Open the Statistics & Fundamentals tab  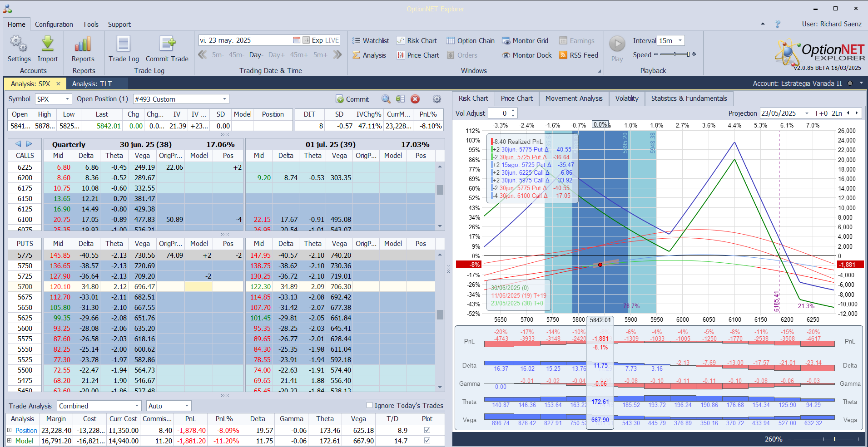[689, 98]
